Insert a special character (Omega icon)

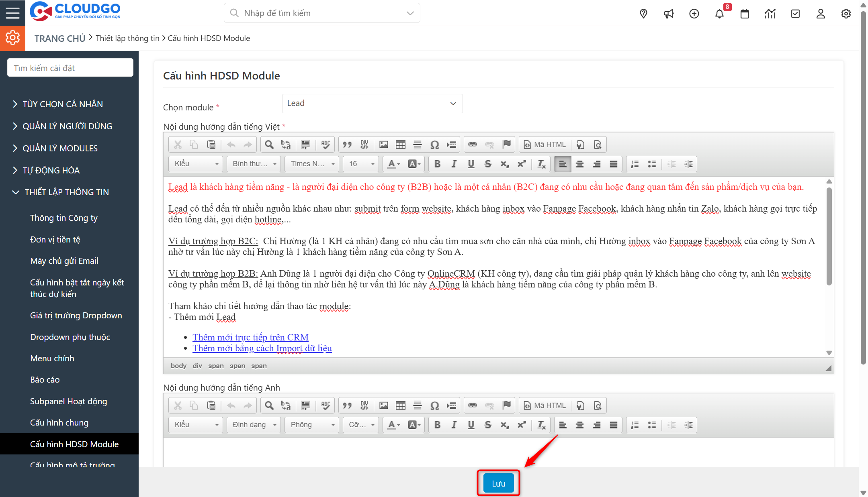pos(434,144)
